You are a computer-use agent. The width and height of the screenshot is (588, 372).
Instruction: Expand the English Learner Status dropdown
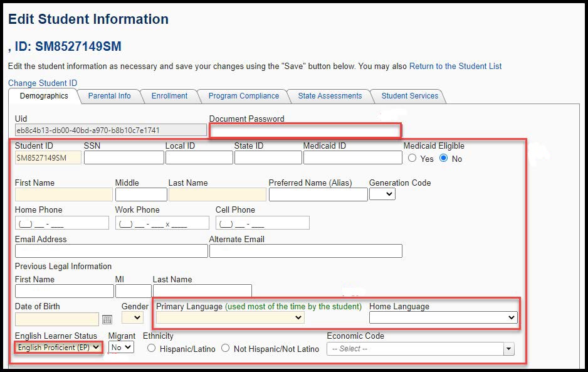(x=58, y=347)
